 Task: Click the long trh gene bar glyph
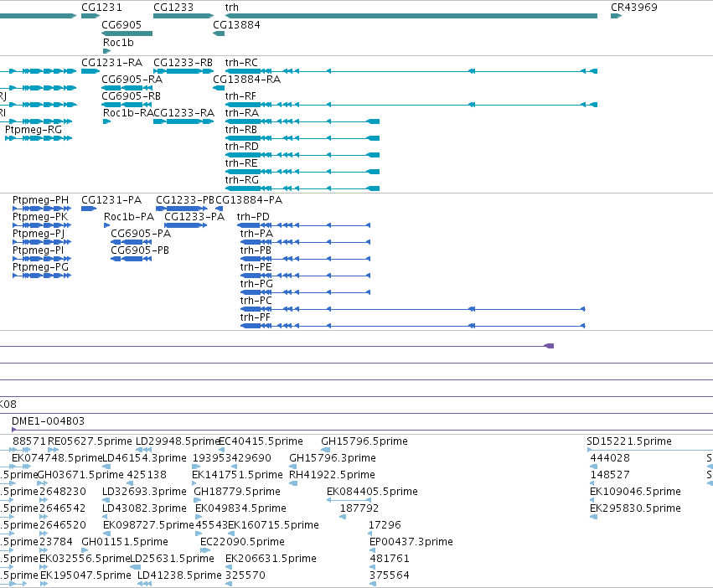point(411,16)
